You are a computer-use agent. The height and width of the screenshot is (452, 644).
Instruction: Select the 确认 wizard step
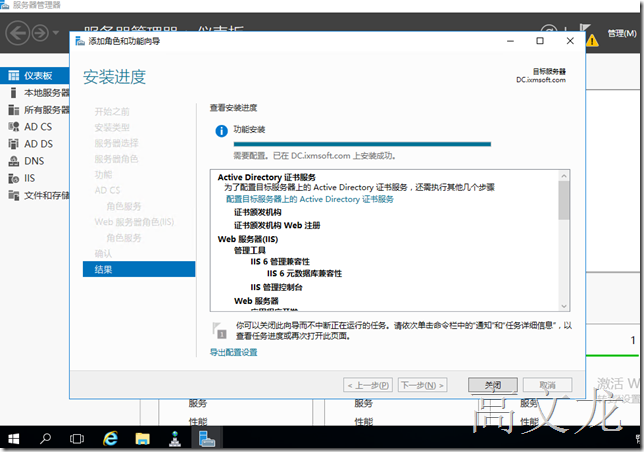[x=103, y=254]
